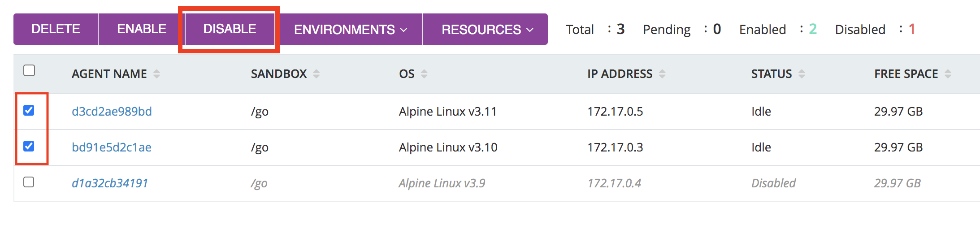Image resolution: width=980 pixels, height=225 pixels.
Task: Click IP address 172.17.0.3
Action: pyautogui.click(x=615, y=147)
